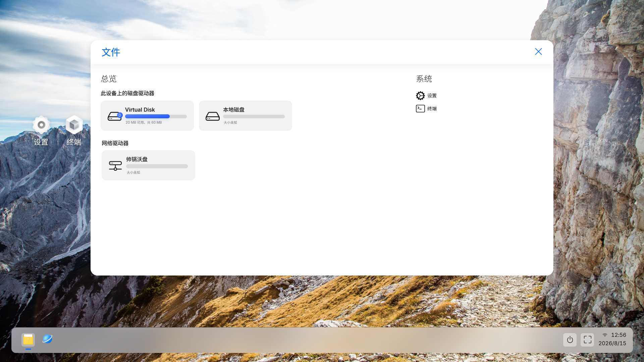Screen dimensions: 644x362
Task: Click the 文件 window title
Action: coord(111,52)
